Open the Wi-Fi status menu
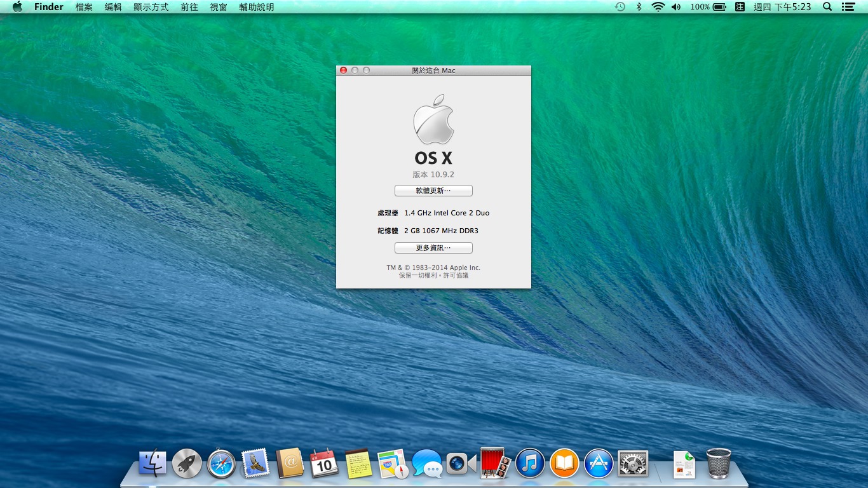Image resolution: width=868 pixels, height=488 pixels. coord(658,7)
